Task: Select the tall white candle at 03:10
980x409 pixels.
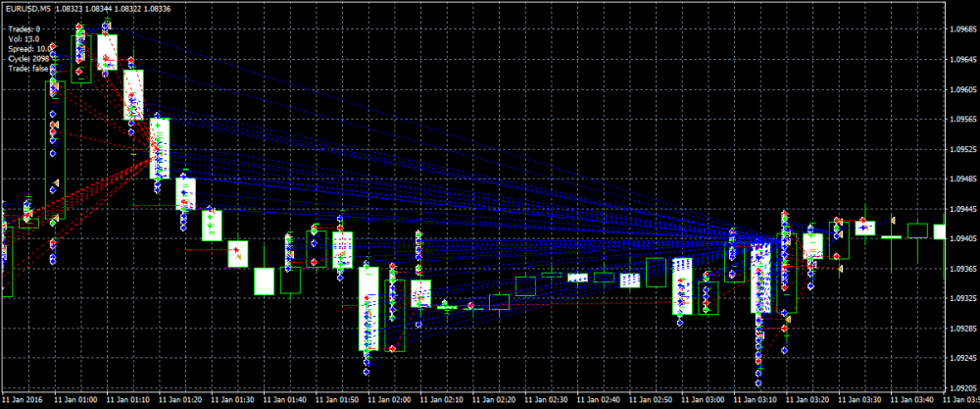Action: click(x=759, y=280)
